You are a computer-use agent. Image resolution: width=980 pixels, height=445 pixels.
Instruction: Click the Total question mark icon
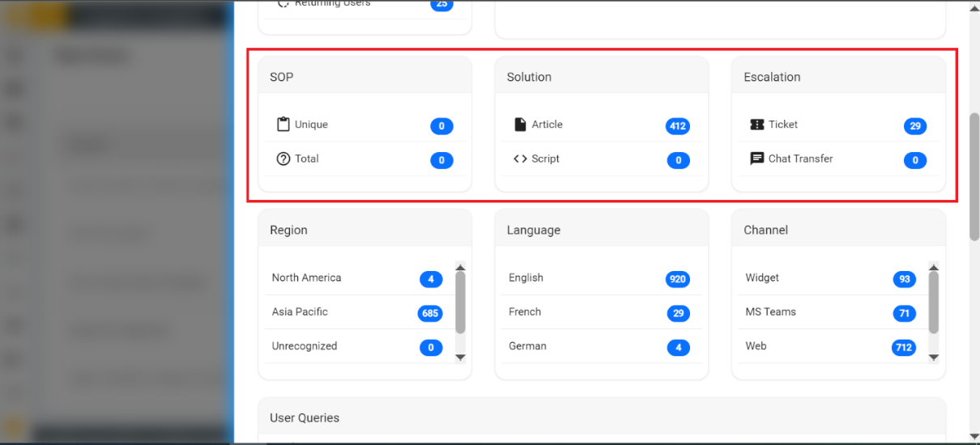283,159
